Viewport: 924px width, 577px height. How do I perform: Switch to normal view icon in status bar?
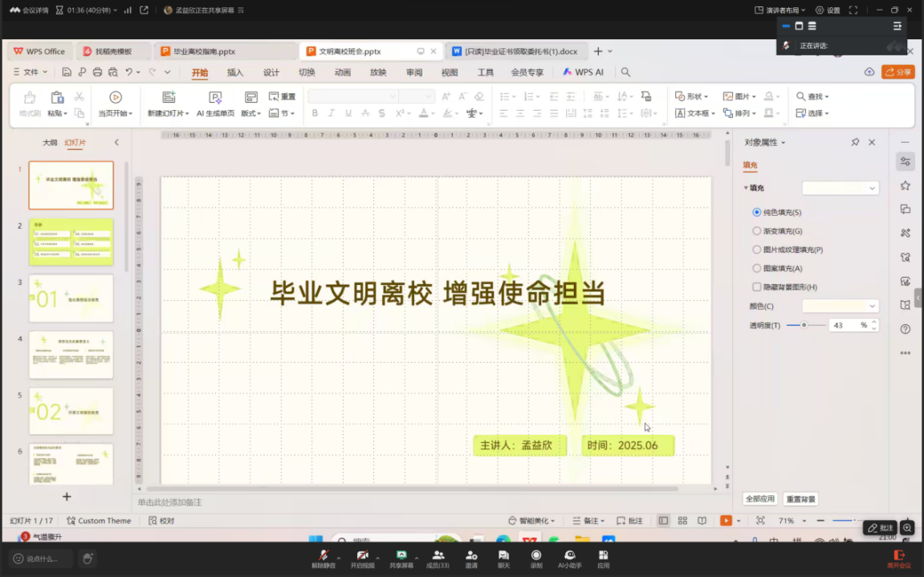coord(664,520)
